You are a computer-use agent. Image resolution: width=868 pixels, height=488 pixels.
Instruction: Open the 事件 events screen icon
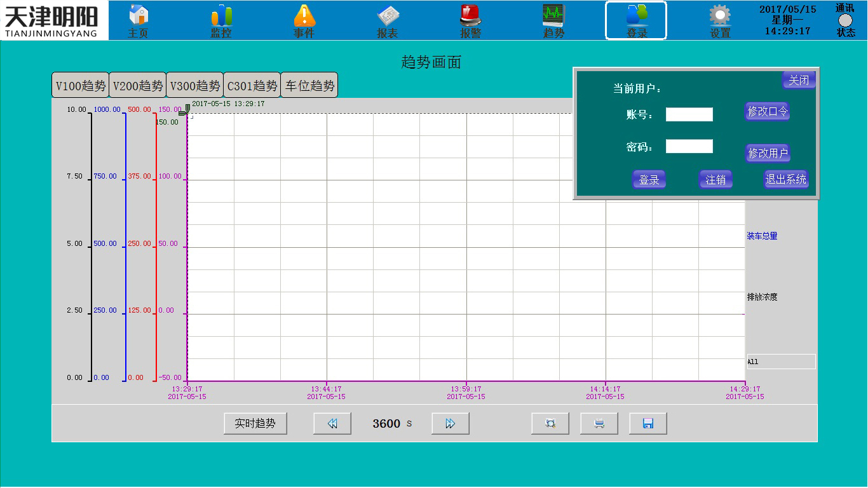[x=304, y=19]
